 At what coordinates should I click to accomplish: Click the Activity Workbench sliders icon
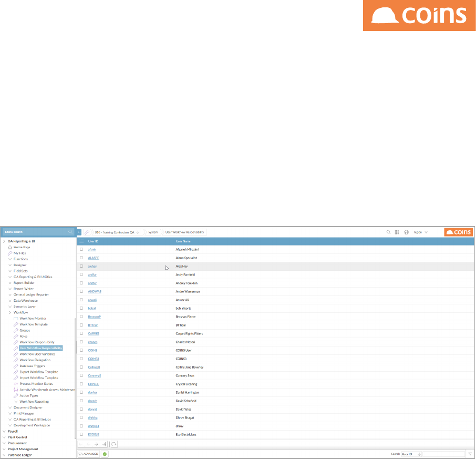(16, 390)
